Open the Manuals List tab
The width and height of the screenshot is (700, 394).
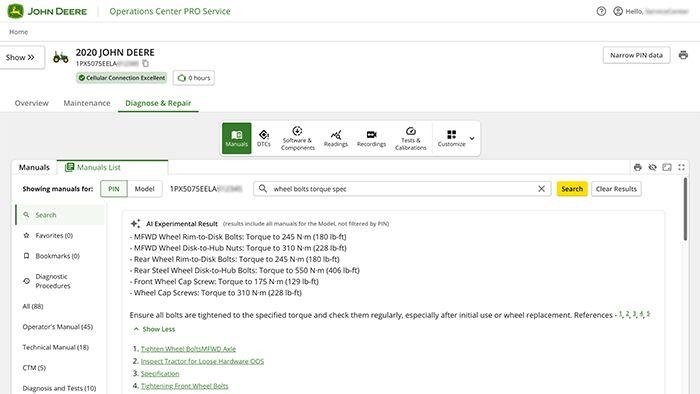tap(112, 167)
